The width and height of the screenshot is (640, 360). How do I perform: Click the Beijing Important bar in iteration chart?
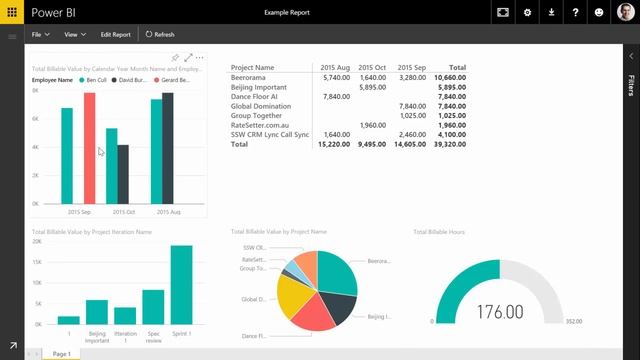97,312
